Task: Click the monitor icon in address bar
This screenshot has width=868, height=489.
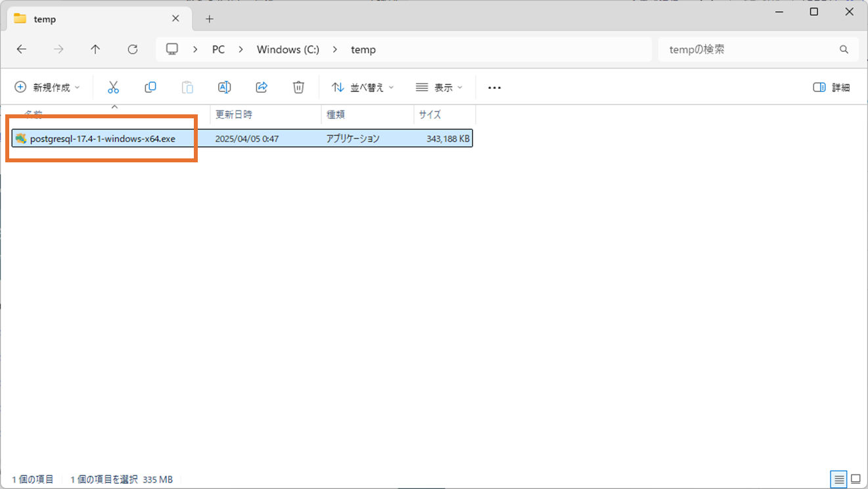Action: click(x=172, y=49)
